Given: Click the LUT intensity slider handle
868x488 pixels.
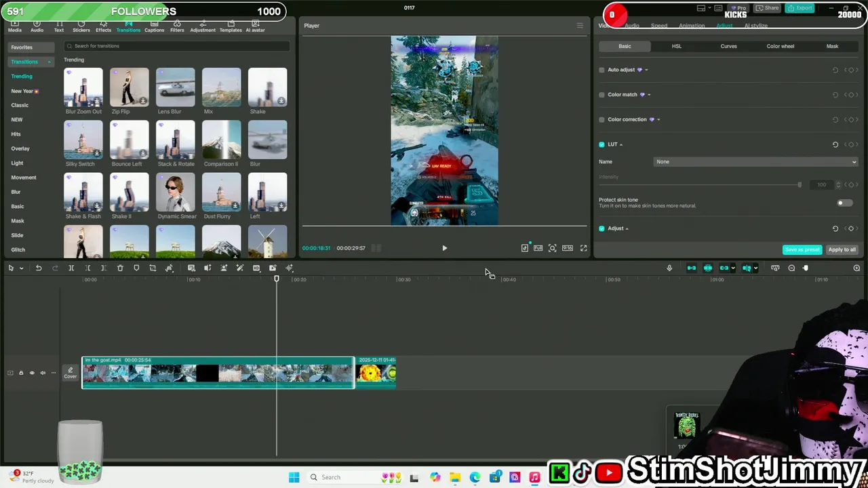Looking at the screenshot, I should [800, 185].
